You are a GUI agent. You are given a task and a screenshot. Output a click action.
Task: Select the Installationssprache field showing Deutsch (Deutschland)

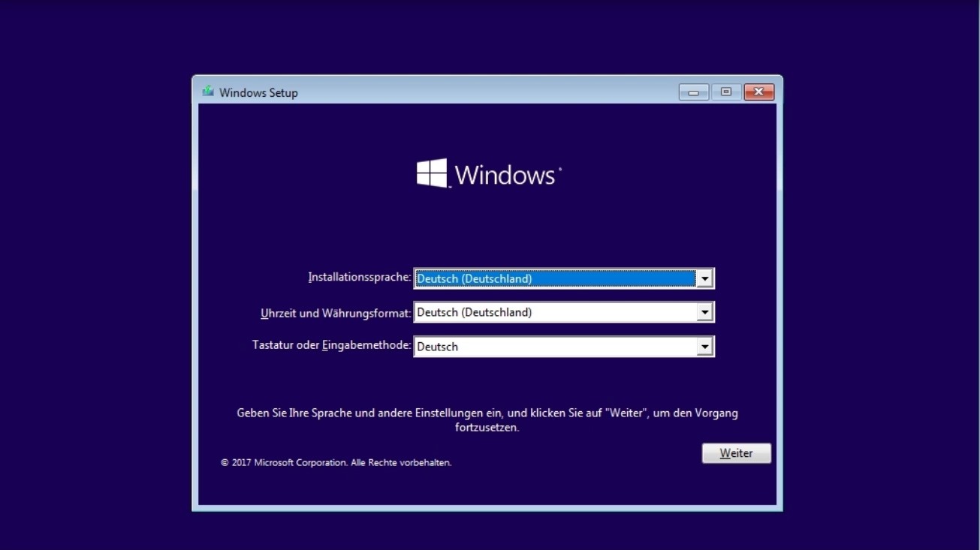[564, 278]
